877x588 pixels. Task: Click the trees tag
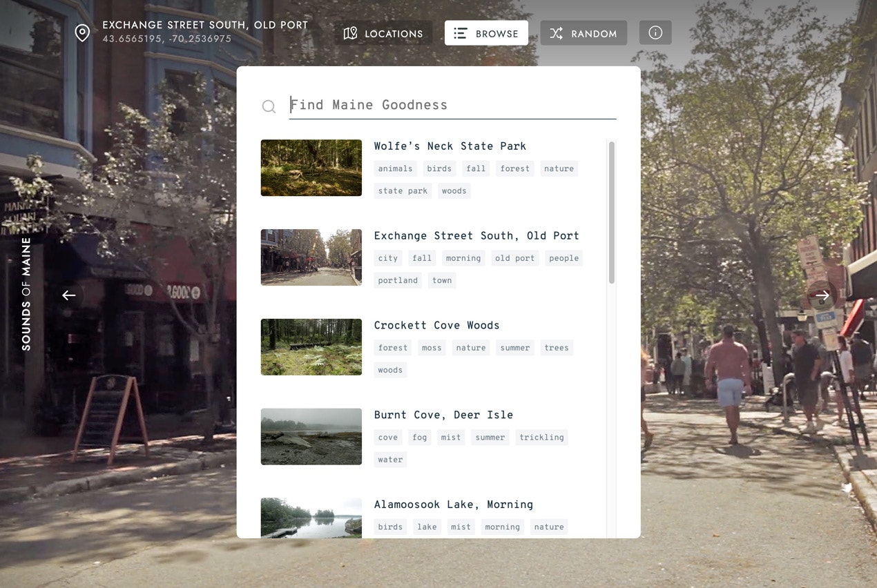[557, 348]
